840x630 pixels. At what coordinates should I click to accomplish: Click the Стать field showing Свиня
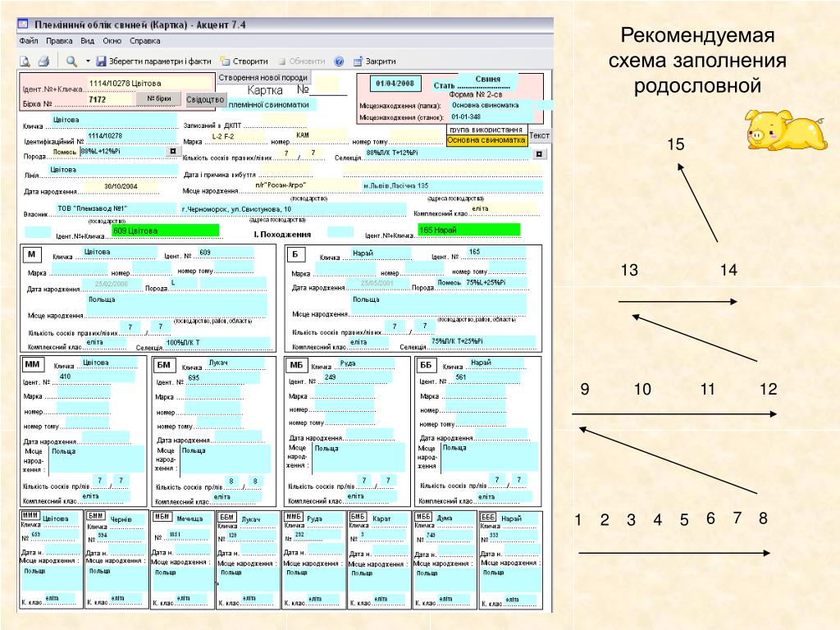[487, 80]
